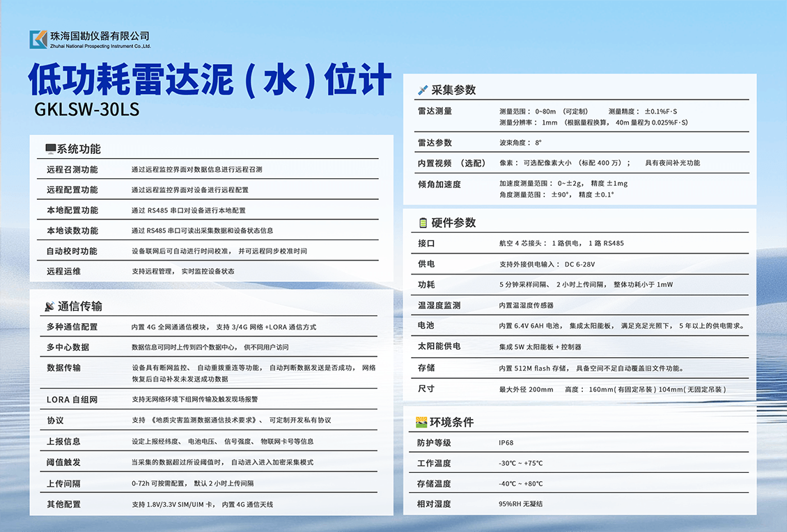The height and width of the screenshot is (532, 787).
Task: Click the 波束角度：8° value
Action: [520, 143]
